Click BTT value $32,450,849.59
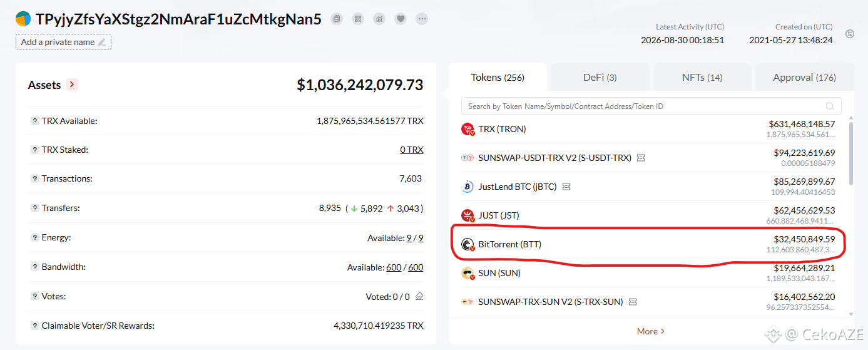 pyautogui.click(x=804, y=239)
